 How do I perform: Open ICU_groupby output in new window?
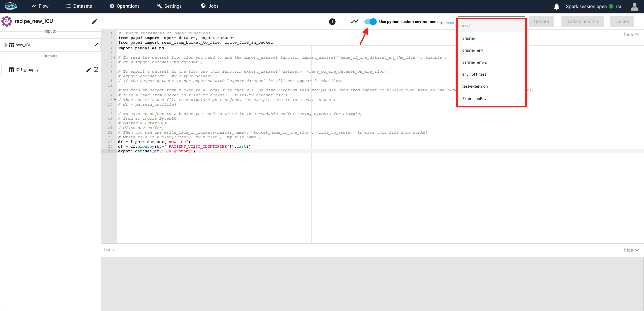(96, 70)
